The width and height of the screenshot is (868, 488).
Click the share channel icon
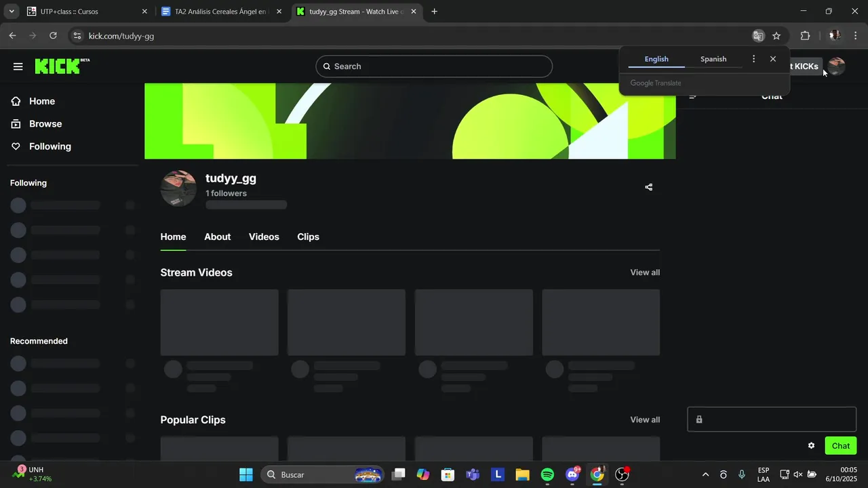(649, 187)
